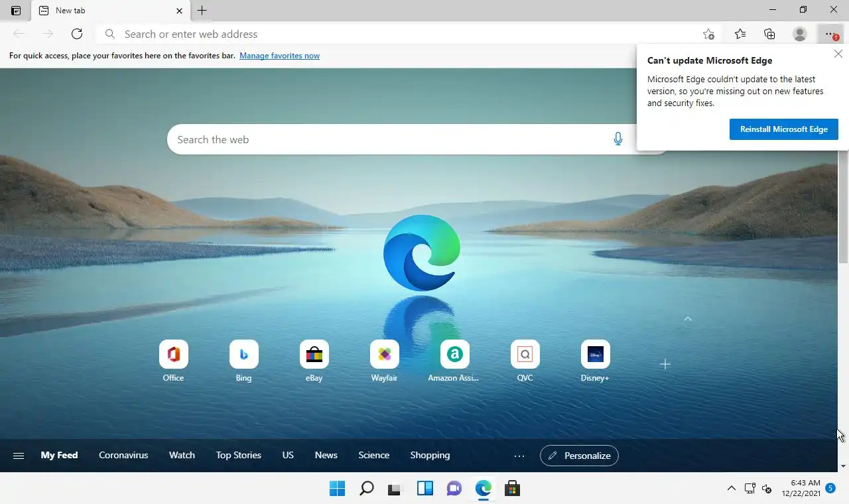Add this page to favorites star
This screenshot has height=504, width=849.
tap(708, 34)
